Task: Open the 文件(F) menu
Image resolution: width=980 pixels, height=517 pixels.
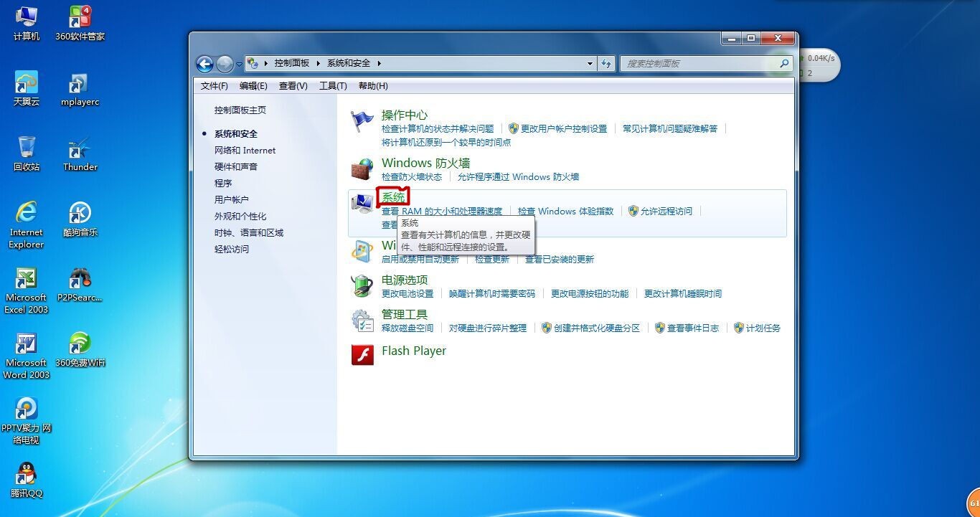Action: click(214, 86)
